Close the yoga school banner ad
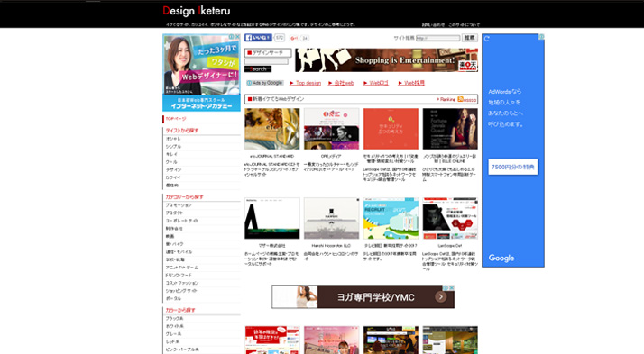Screen dimensions: 644x354 click(451, 287)
